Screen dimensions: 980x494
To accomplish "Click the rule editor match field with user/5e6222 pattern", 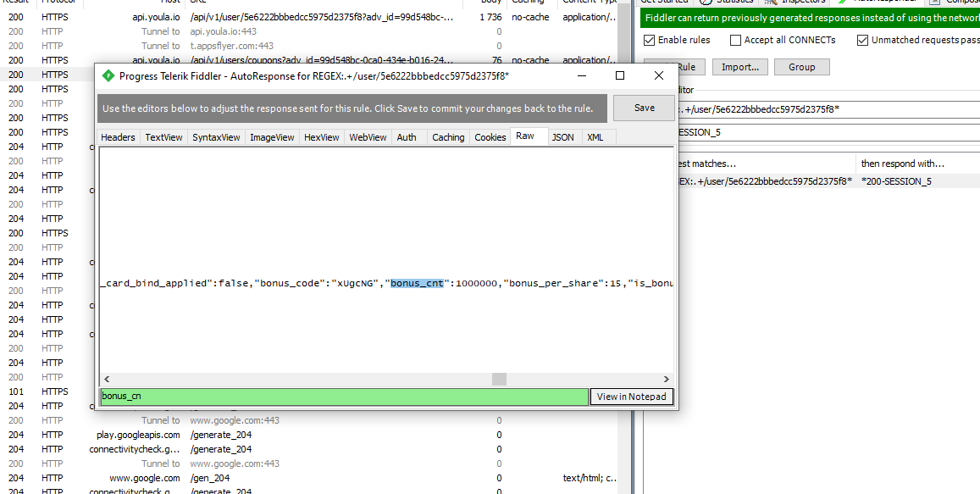I will (x=829, y=109).
